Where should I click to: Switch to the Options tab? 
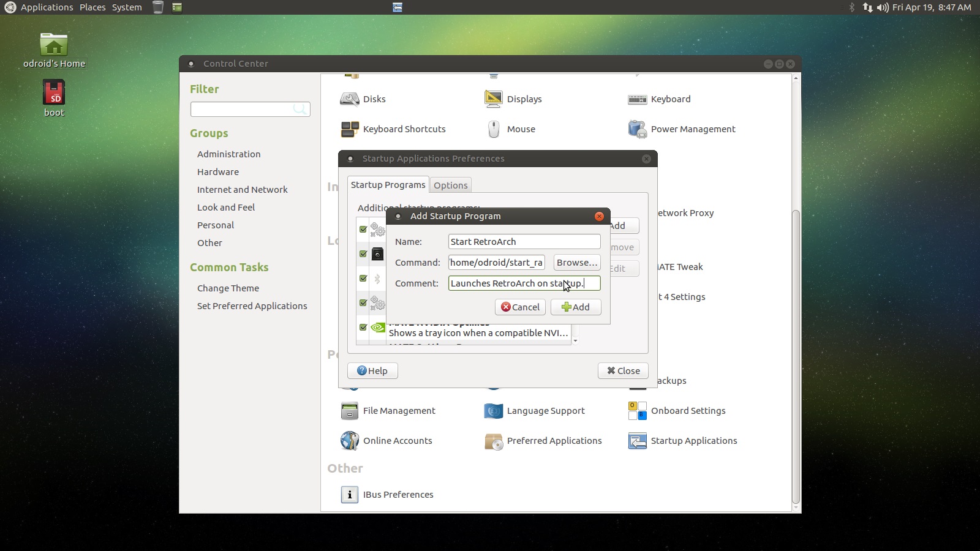pyautogui.click(x=451, y=185)
